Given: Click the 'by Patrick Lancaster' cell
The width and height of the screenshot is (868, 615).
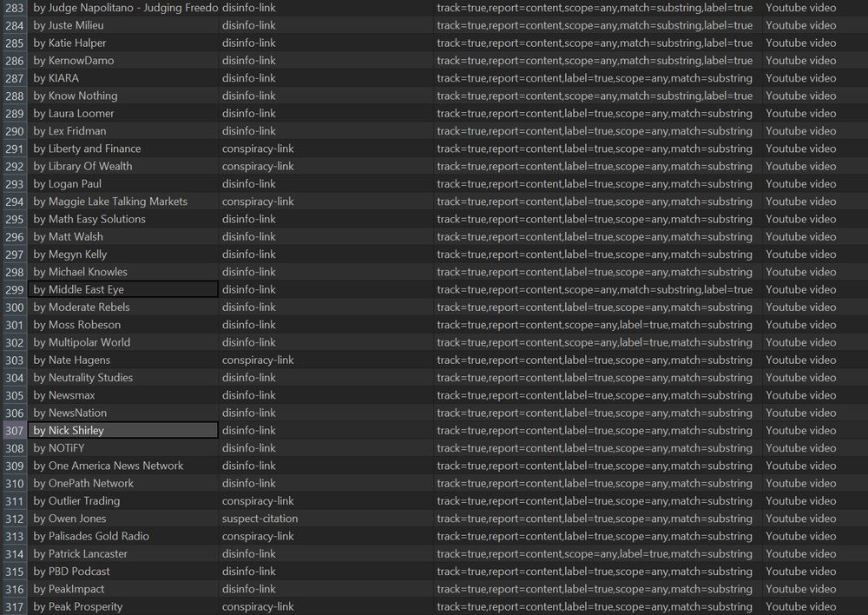Looking at the screenshot, I should pos(123,553).
